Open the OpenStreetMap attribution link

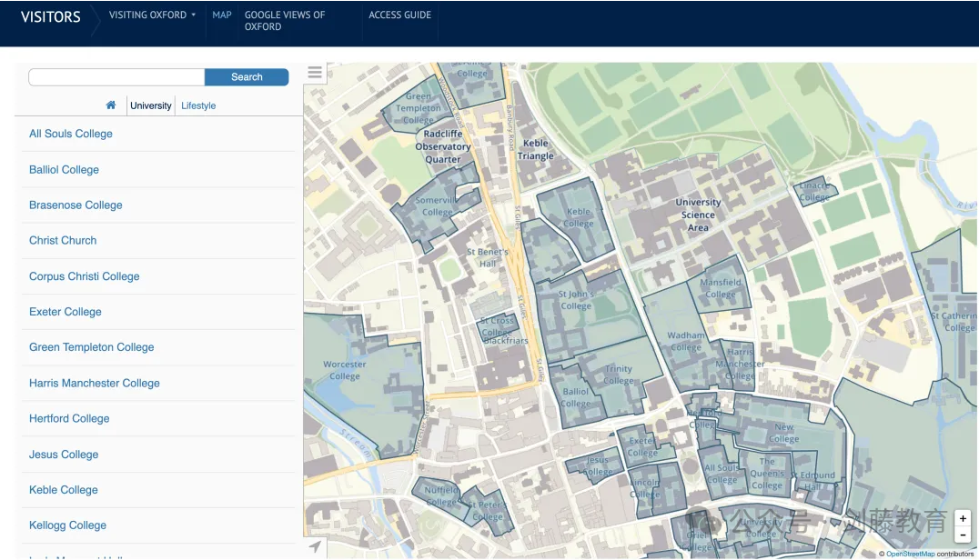click(x=911, y=554)
